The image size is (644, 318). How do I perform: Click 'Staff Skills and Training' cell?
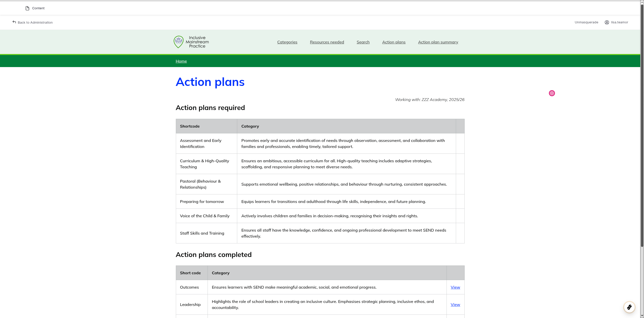(207, 233)
